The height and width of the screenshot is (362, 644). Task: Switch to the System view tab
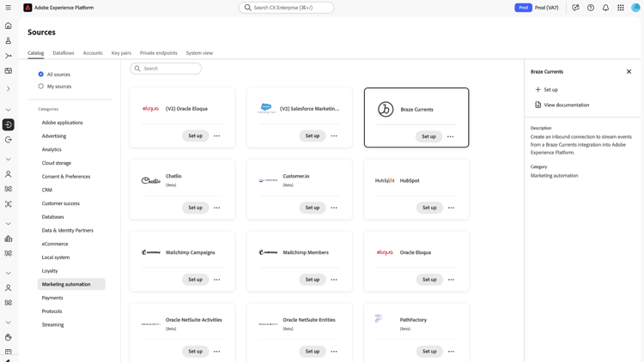tap(199, 53)
